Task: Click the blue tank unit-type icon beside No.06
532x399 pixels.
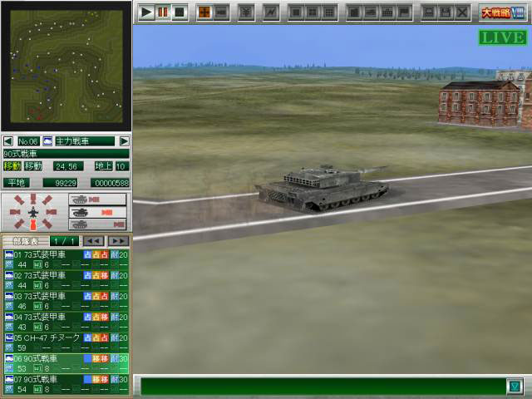Action: pyautogui.click(x=47, y=141)
